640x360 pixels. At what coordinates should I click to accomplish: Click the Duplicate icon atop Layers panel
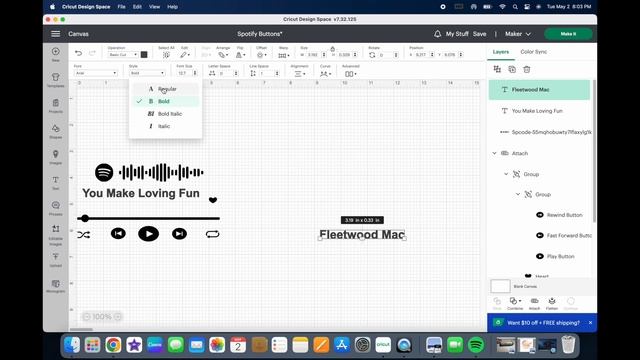[512, 69]
